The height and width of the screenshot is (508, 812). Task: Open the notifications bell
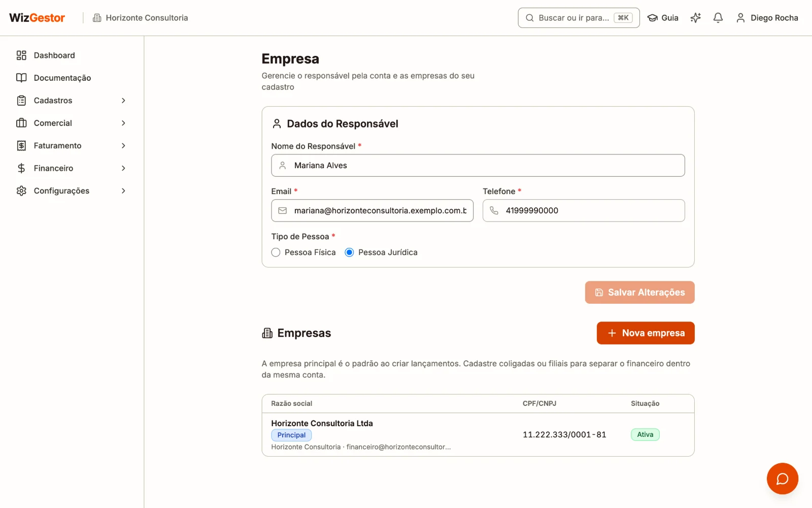718,18
